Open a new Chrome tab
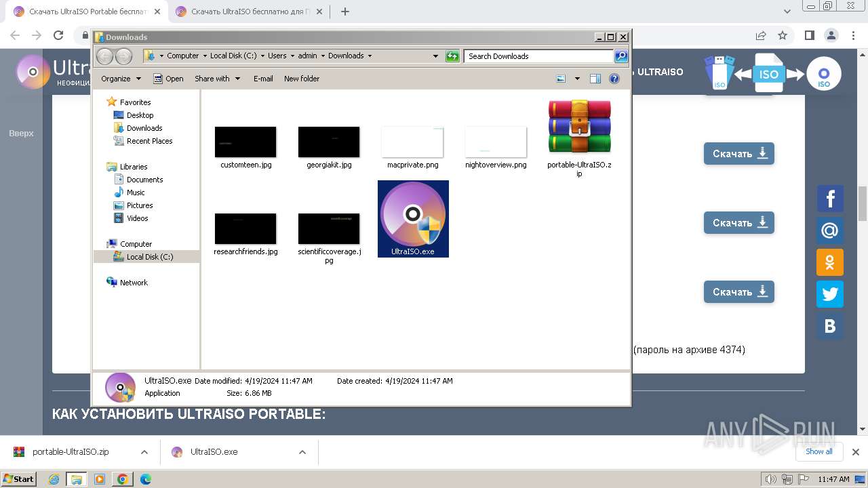 (345, 12)
